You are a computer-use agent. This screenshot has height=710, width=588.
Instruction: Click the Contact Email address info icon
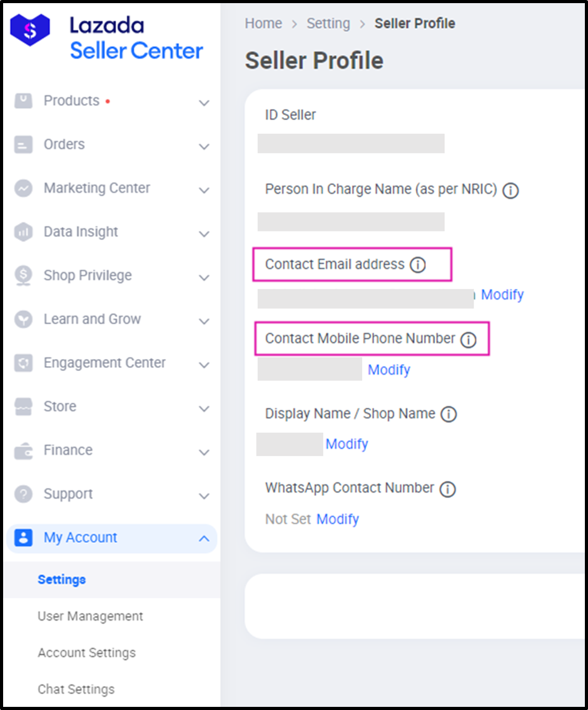(x=417, y=264)
